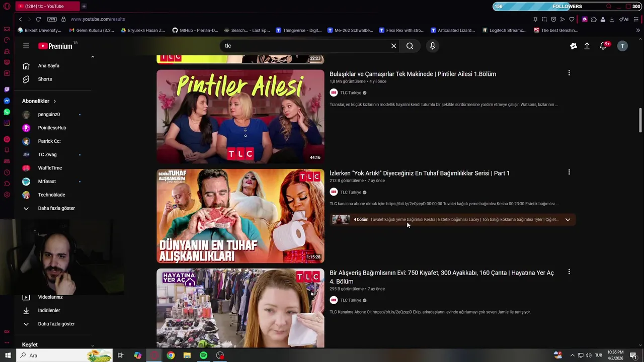Start voice search with the microphone
This screenshot has height=362, width=644.
point(432,46)
